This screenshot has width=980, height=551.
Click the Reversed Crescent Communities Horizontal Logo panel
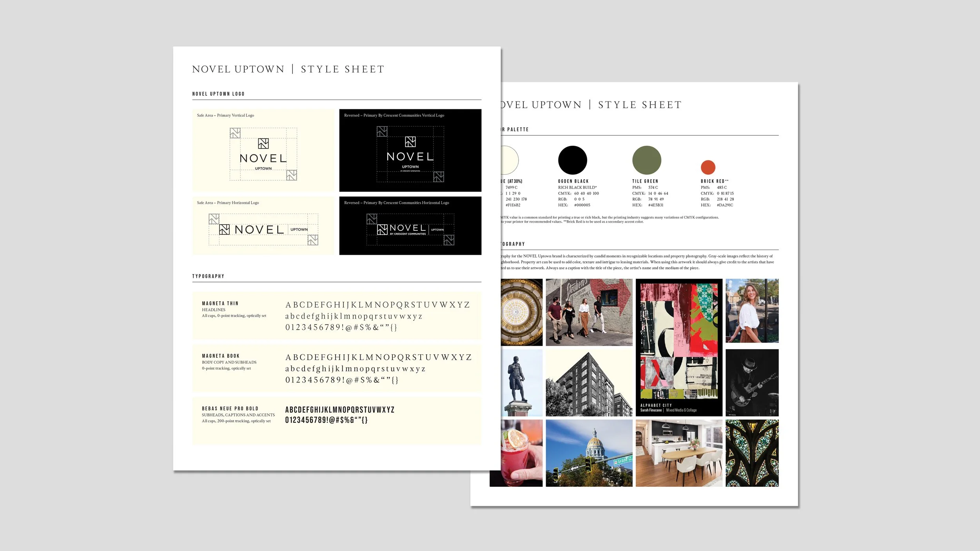[410, 226]
